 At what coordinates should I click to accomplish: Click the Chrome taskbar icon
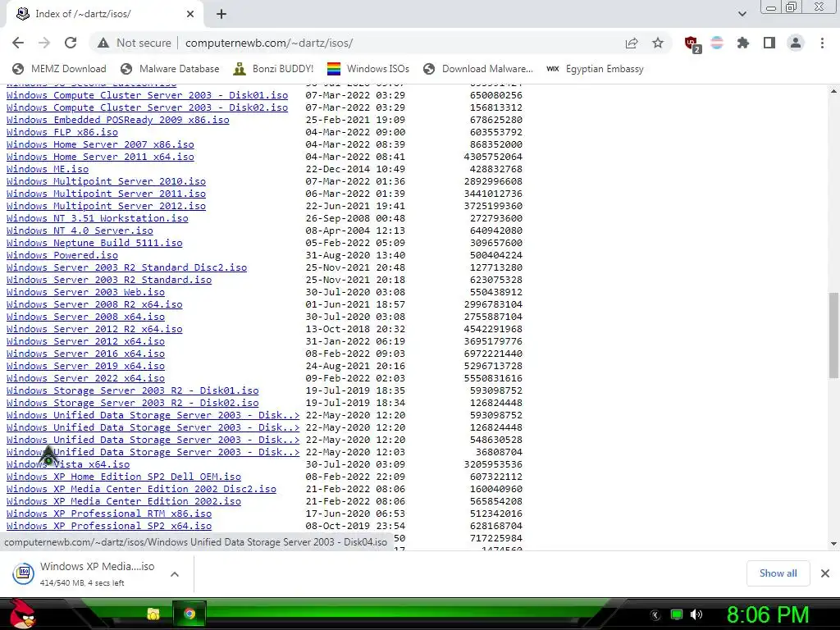[189, 614]
